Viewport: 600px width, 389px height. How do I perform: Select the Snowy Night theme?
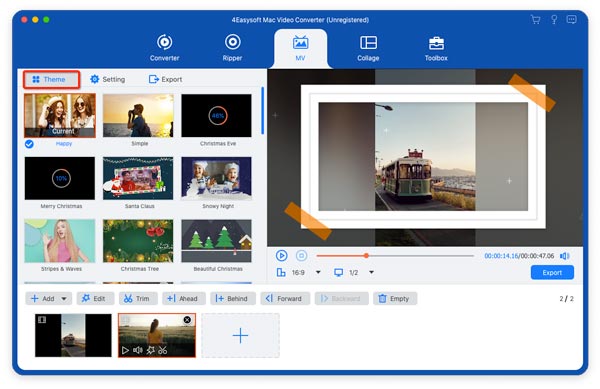click(x=216, y=178)
